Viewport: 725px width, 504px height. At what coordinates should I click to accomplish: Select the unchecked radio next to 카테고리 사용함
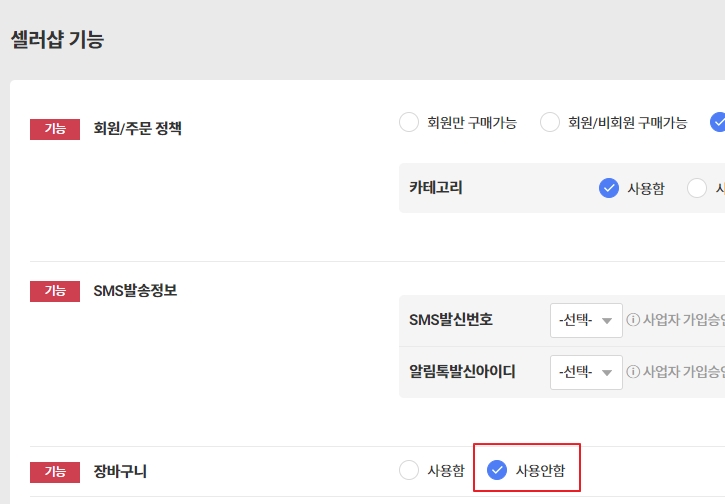click(697, 188)
